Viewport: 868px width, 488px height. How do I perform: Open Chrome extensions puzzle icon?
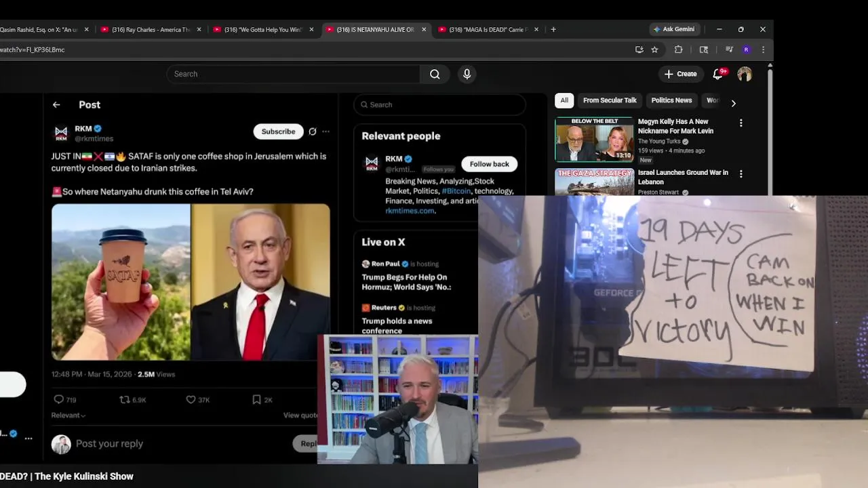pyautogui.click(x=678, y=49)
